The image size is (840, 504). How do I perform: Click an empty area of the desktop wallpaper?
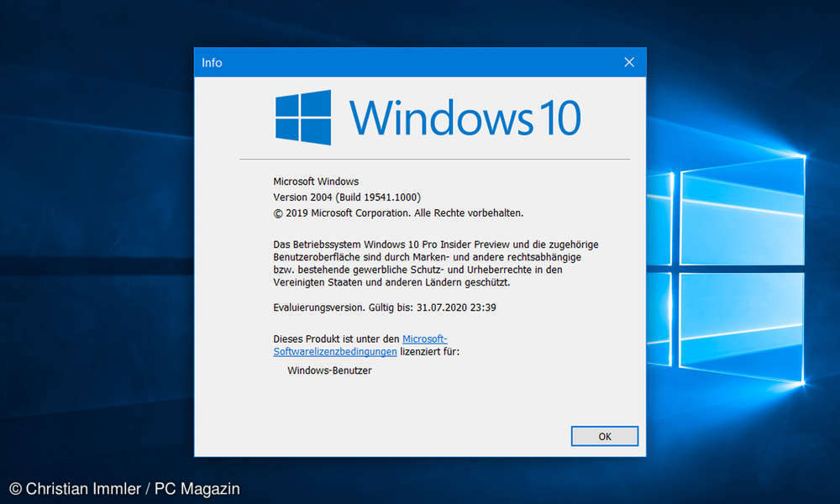pyautogui.click(x=92, y=252)
